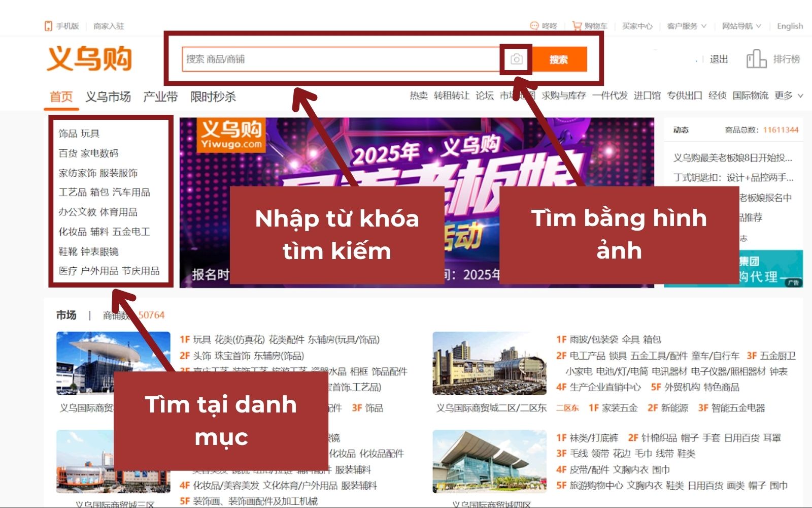Open 经侦 menu item
Screen dimensions: 812x508
(x=718, y=96)
